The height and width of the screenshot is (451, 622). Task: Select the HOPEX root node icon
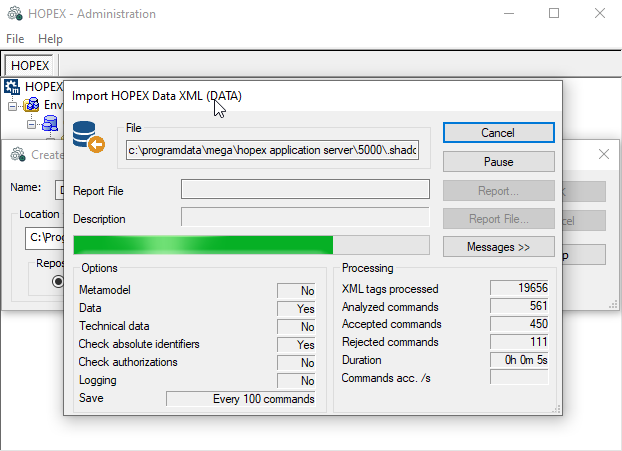click(x=13, y=88)
